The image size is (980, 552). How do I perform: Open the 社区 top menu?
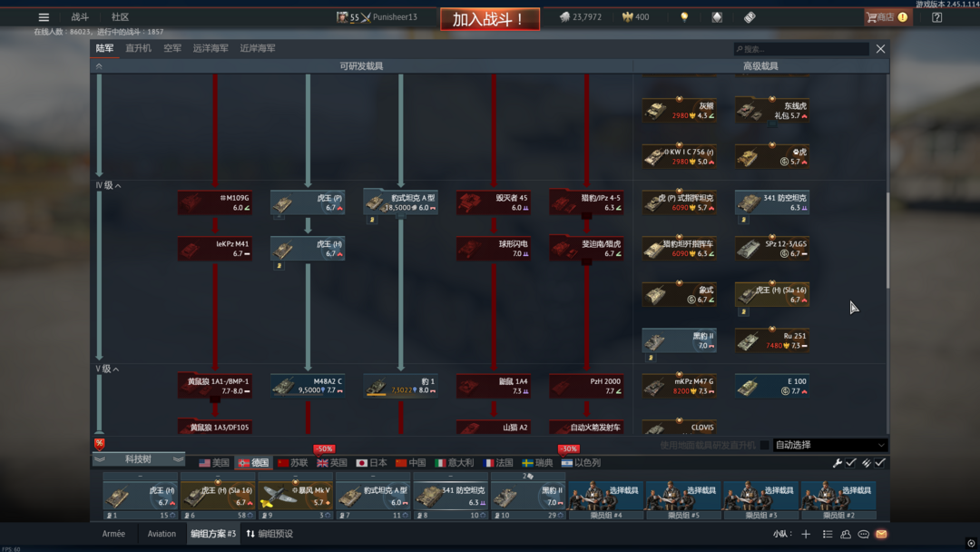tap(120, 17)
